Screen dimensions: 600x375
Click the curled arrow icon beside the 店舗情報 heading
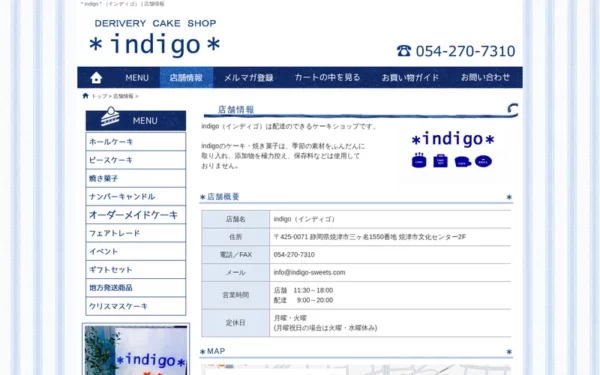pos(513,109)
